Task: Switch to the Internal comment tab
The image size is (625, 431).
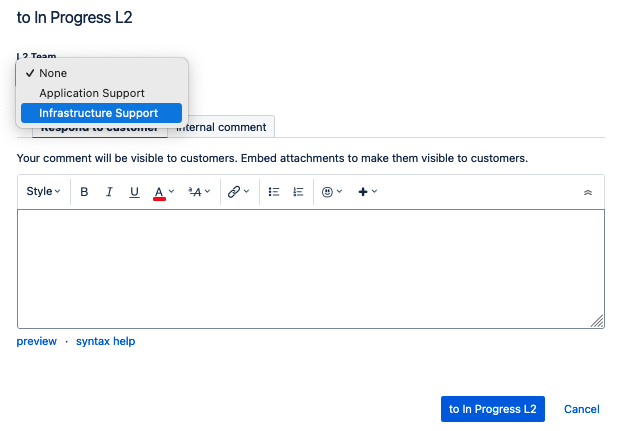Action: [x=221, y=127]
